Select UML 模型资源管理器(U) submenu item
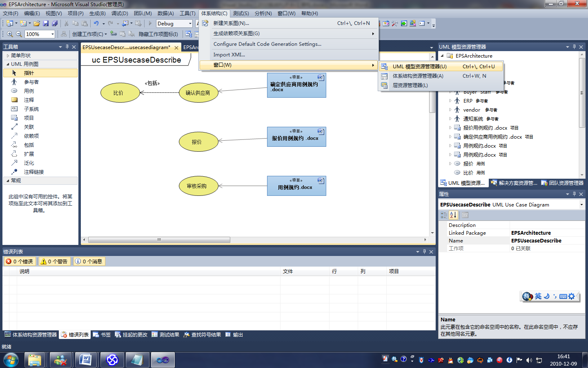Viewport: 588px width, 368px height. coord(441,66)
